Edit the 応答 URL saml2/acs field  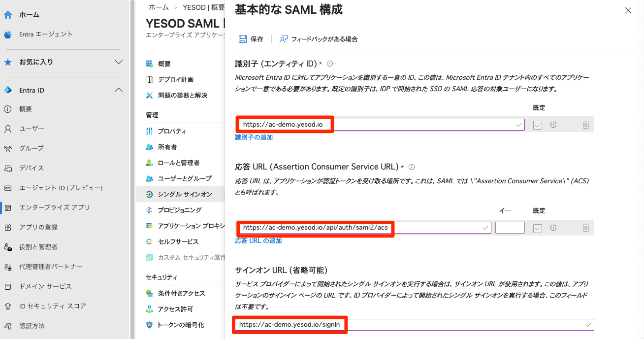(x=365, y=228)
